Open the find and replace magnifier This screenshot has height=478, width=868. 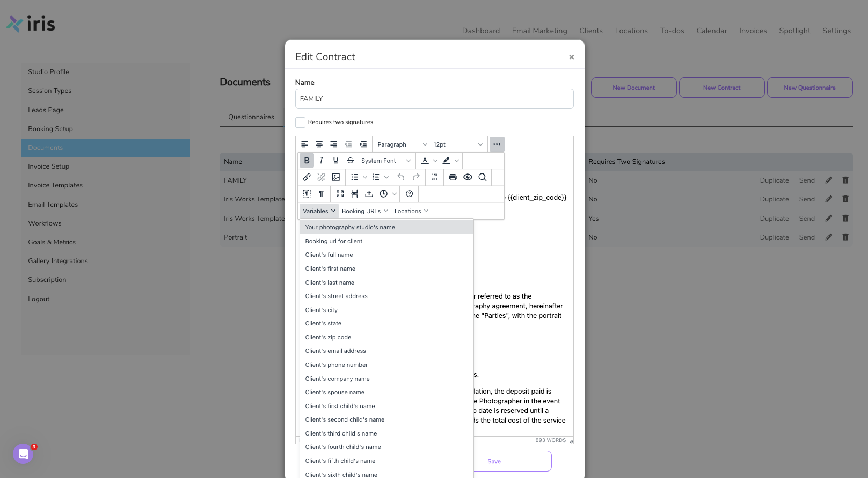(x=483, y=177)
